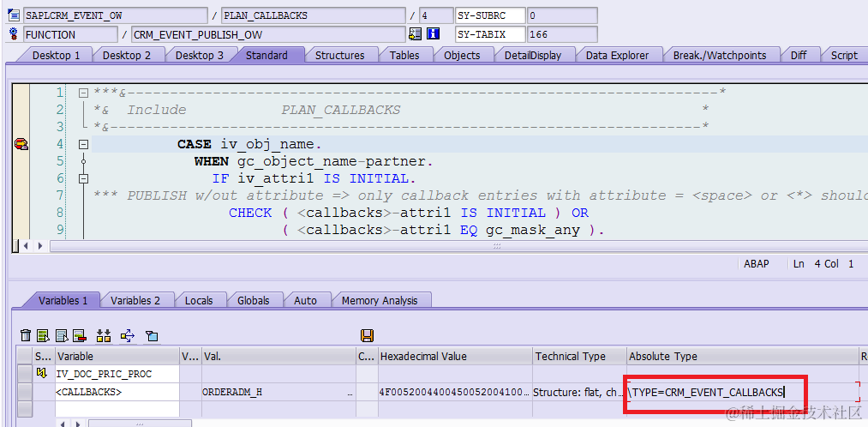Open the Break./Watchpoints tab
The image size is (868, 427).
coord(720,56)
